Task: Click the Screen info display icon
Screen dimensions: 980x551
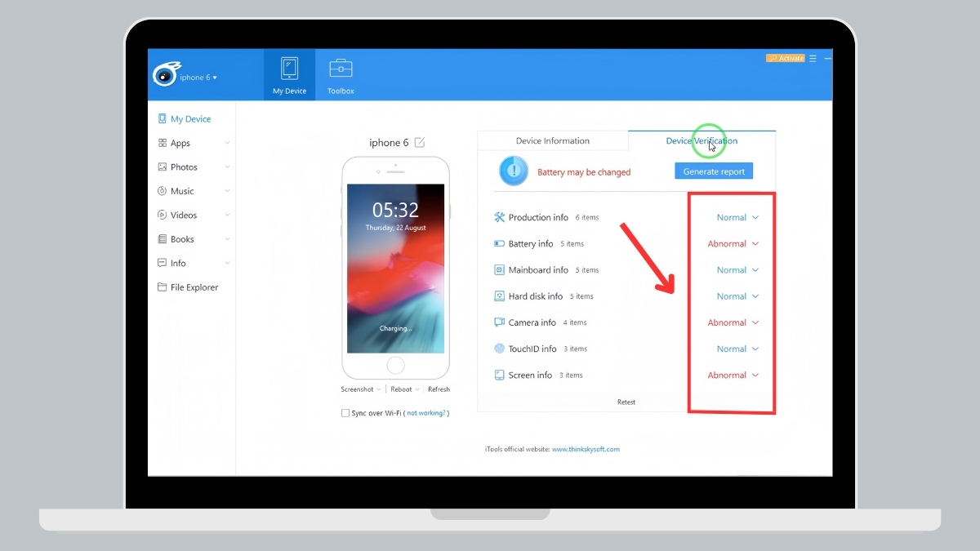Action: click(500, 375)
